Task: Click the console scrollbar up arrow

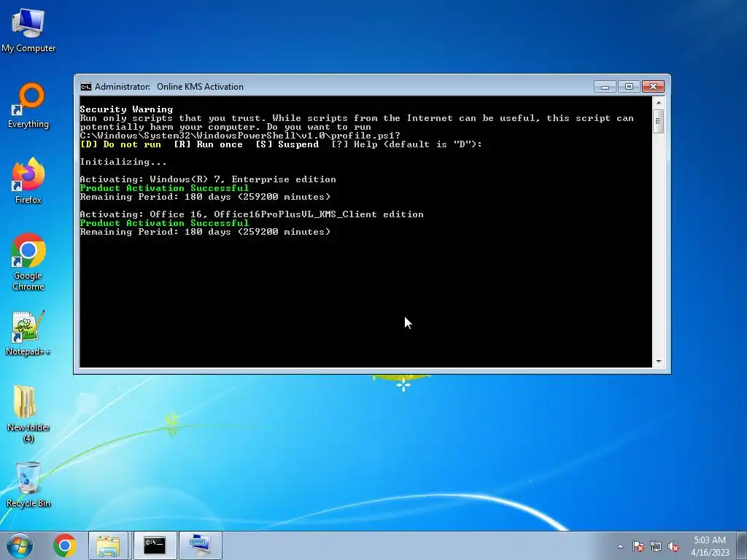Action: [659, 102]
